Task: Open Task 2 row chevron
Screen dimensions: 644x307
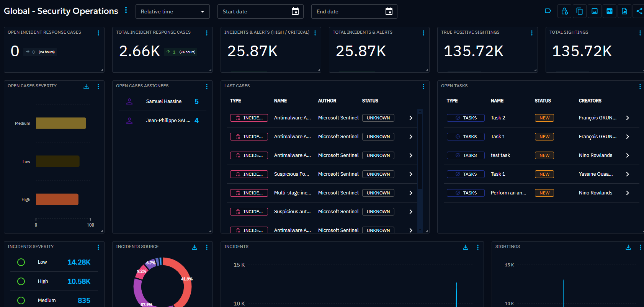Action: click(x=628, y=118)
